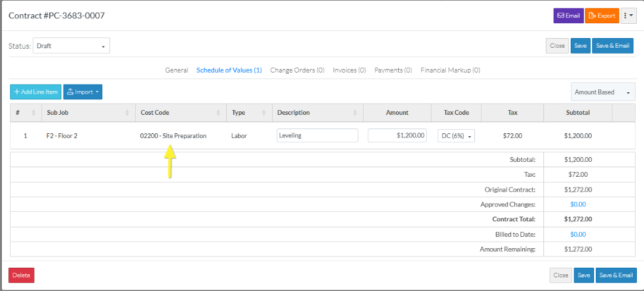Viewport: 644px width, 291px height.
Task: Click the Contract Total $1,272.00 value
Action: pyautogui.click(x=578, y=220)
